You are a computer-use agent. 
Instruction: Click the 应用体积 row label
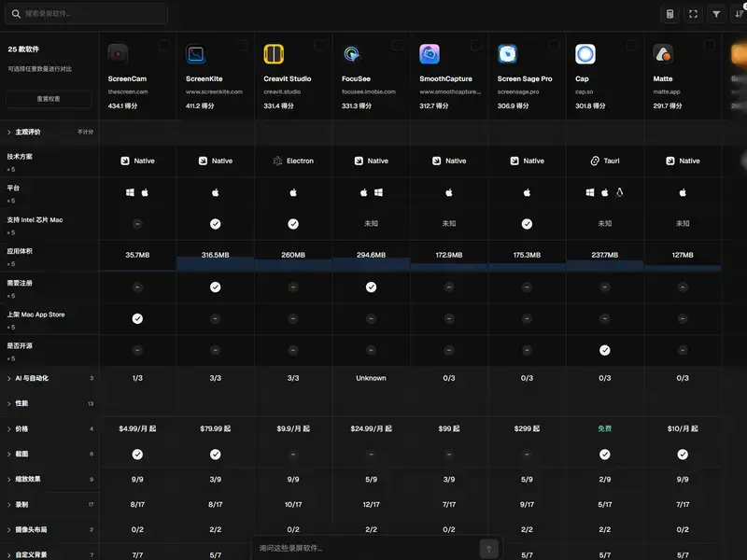[20, 251]
